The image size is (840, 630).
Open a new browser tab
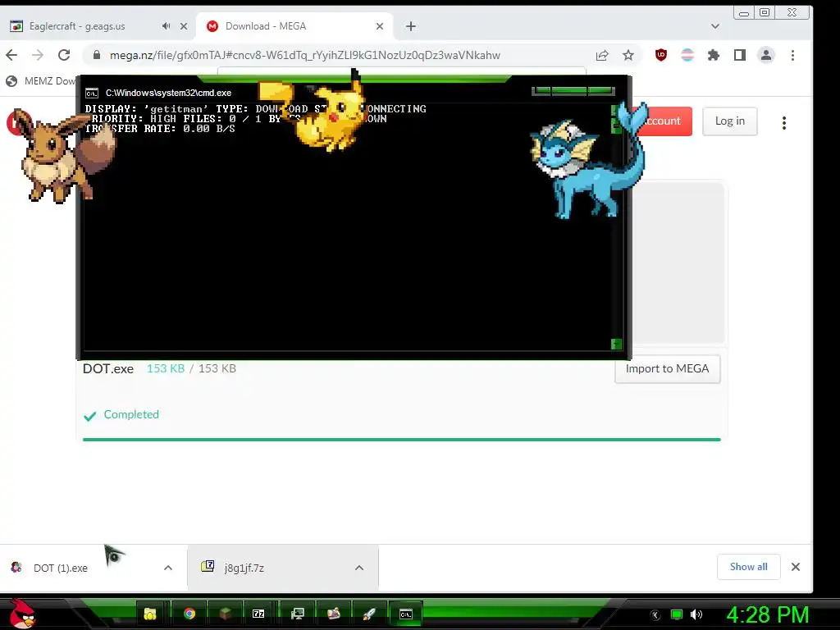point(411,26)
